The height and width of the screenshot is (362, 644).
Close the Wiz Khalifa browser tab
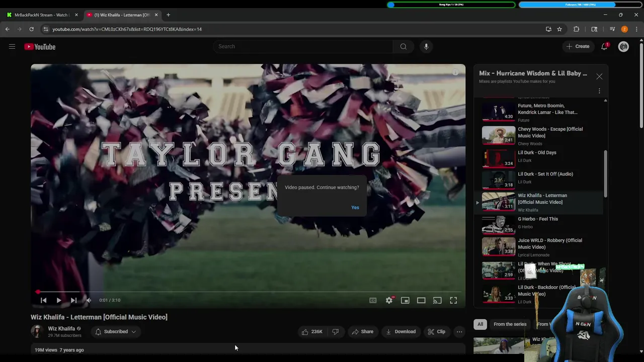pyautogui.click(x=156, y=15)
